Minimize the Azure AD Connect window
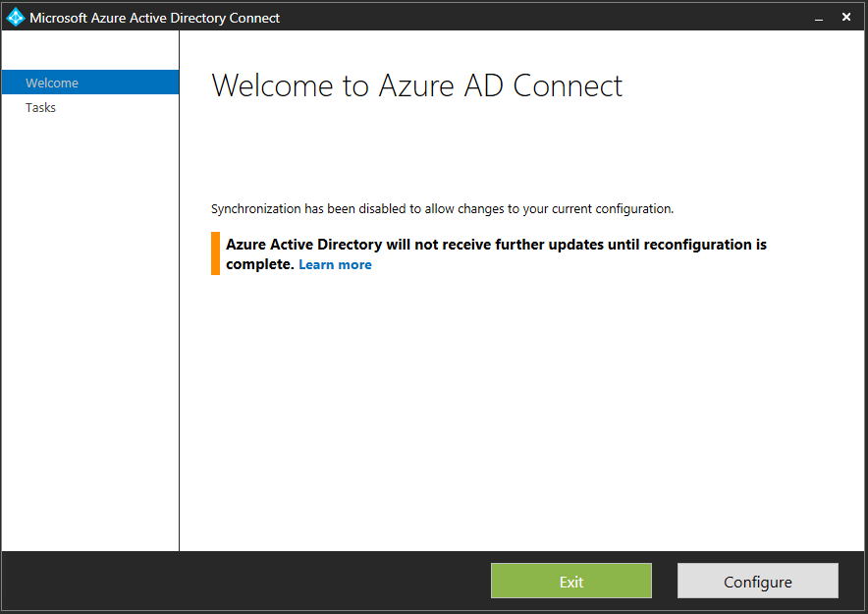The image size is (868, 614). pos(819,18)
